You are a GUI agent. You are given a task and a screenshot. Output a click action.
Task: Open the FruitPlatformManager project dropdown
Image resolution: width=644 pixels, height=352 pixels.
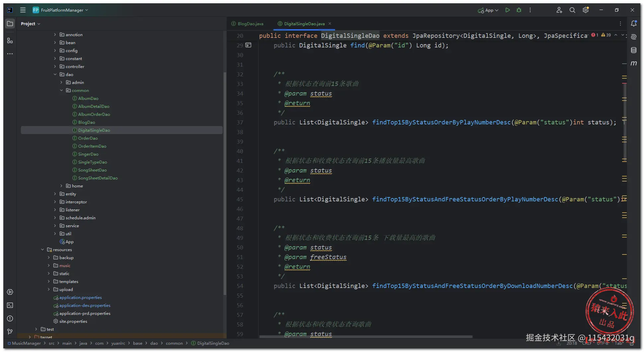tap(60, 10)
